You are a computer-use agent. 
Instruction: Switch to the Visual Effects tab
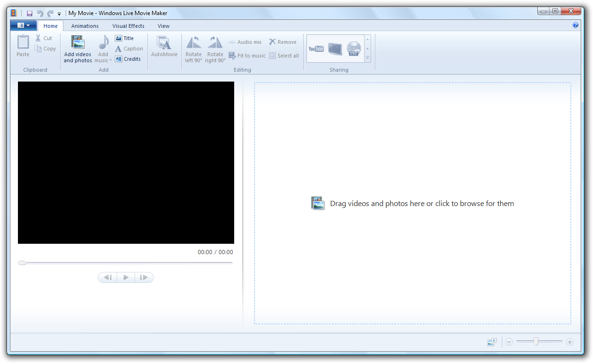(128, 26)
